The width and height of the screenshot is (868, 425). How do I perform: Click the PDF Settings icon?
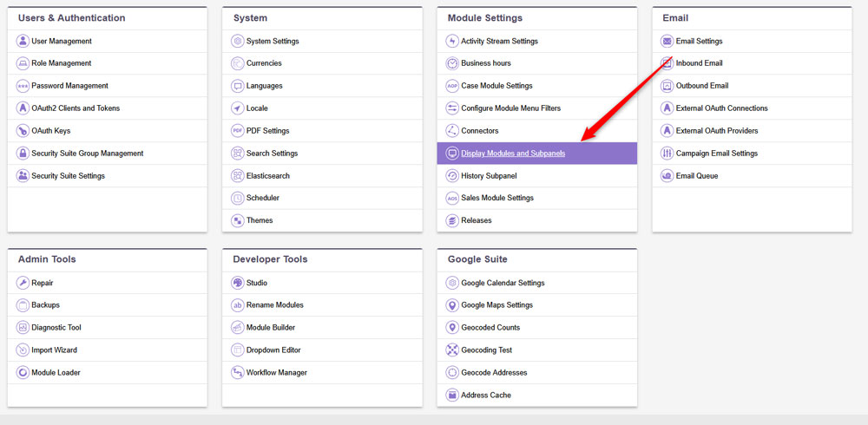point(238,131)
